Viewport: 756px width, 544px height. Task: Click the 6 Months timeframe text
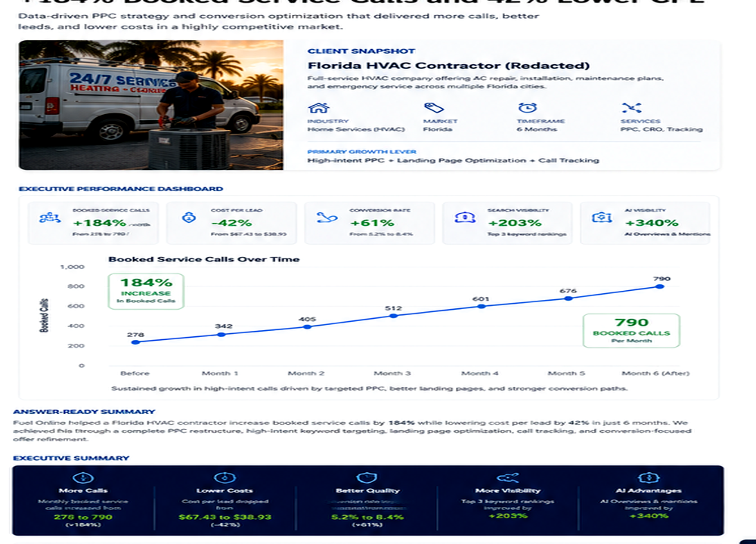point(537,129)
